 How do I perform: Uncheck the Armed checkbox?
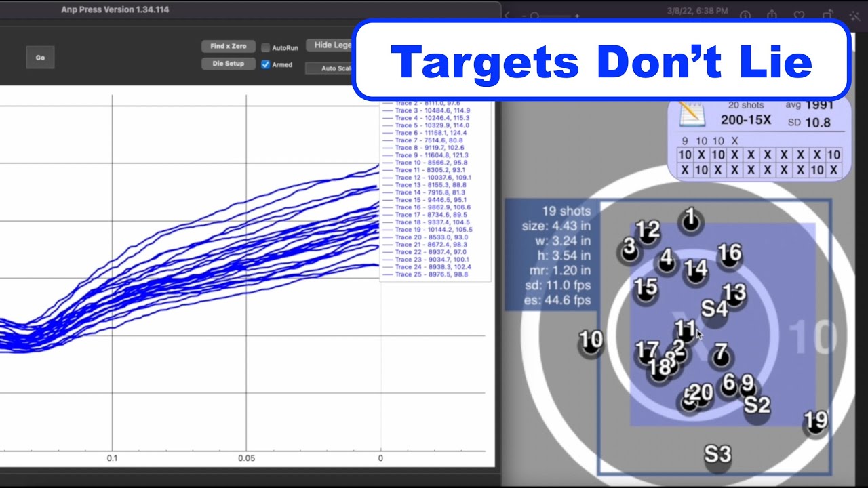[266, 64]
